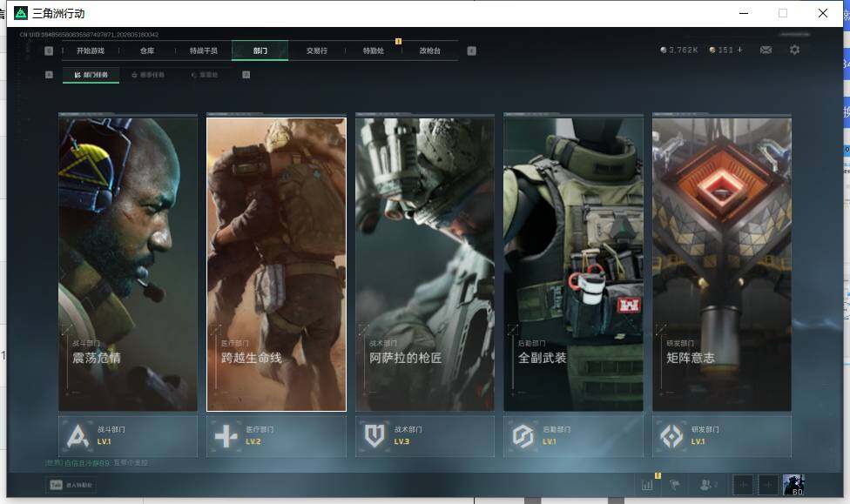This screenshot has height=504, width=850.
Task: Click the 三角洲行动 app logo in title bar
Action: point(21,13)
